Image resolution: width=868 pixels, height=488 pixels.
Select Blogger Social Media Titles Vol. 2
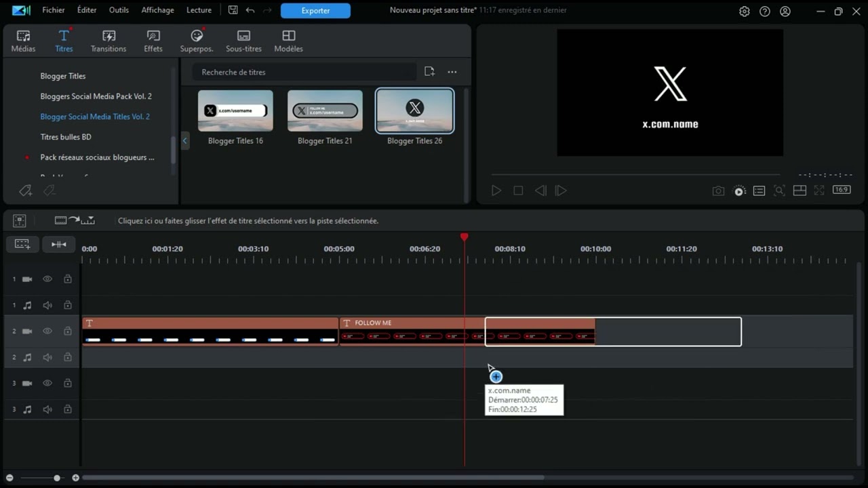[x=95, y=117]
